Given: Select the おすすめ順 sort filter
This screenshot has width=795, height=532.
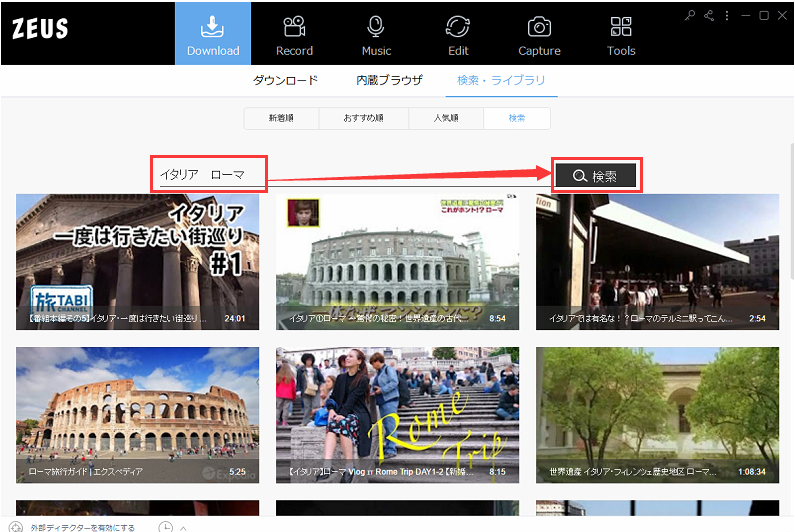Looking at the screenshot, I should [364, 118].
